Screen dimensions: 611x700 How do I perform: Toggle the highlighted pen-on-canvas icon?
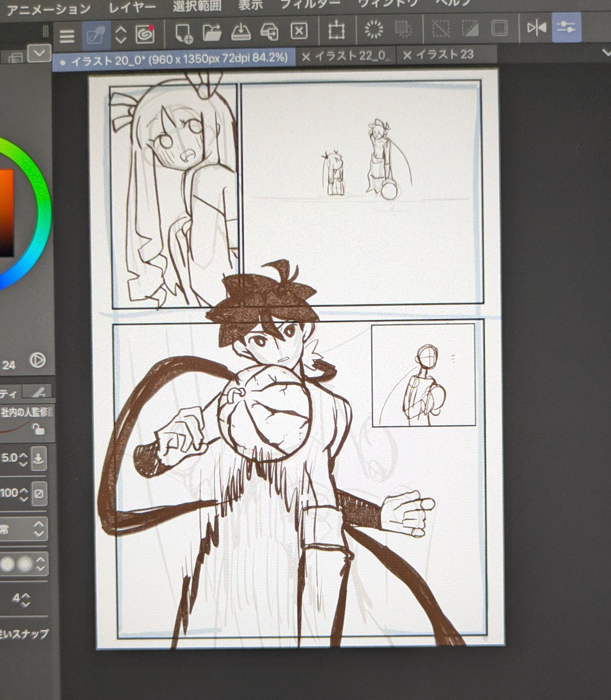96,36
